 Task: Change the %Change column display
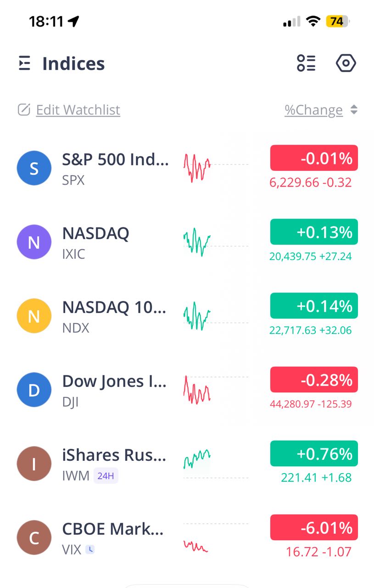[313, 110]
